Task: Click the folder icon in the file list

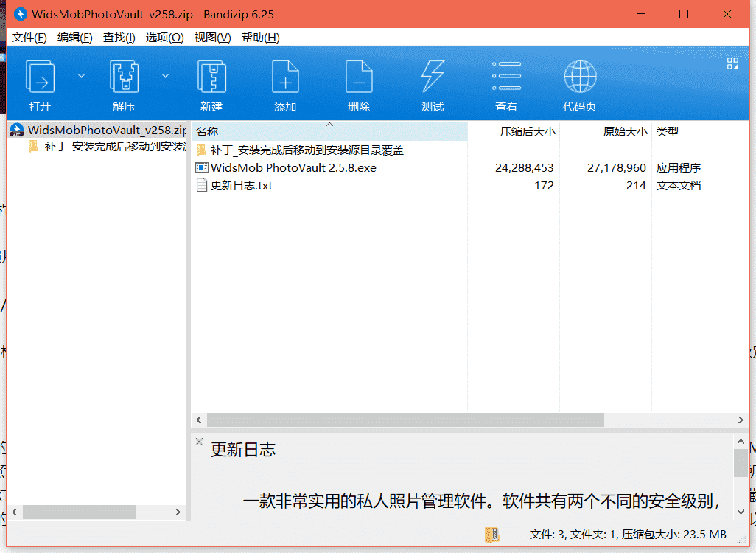Action: pyautogui.click(x=202, y=150)
